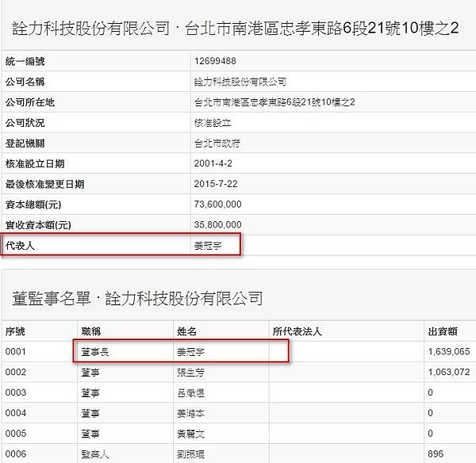Select the 董事 title in row 0002
476x463 pixels.
pyautogui.click(x=90, y=373)
